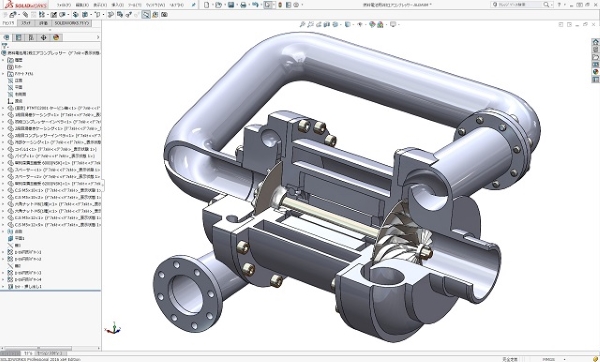Open the Insert Components dropdown arrow
This screenshot has width=600, height=362.
pyautogui.click(x=18, y=15)
